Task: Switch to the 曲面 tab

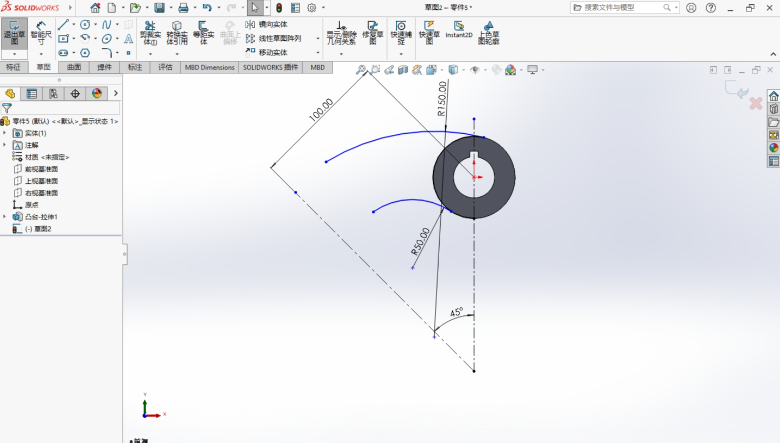Action: coord(74,67)
